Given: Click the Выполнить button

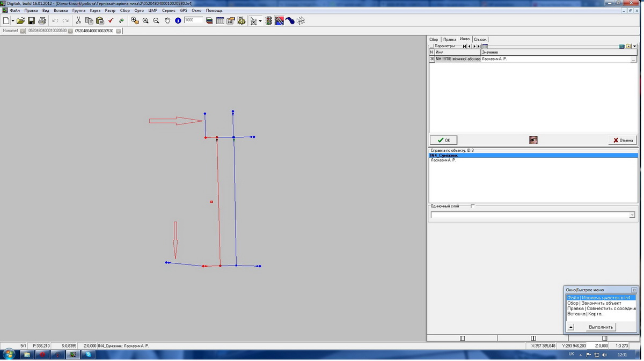Looking at the screenshot, I should pos(601,327).
